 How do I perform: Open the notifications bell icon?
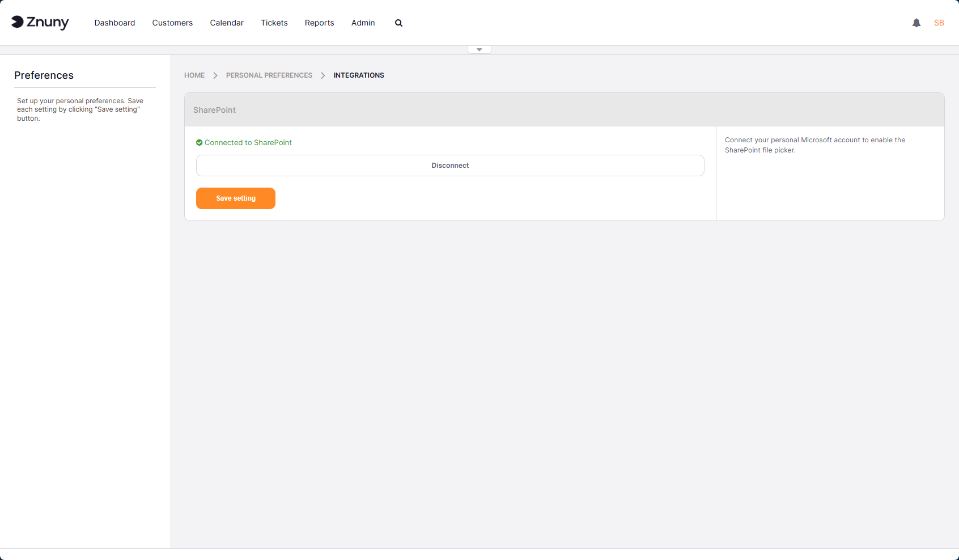tap(916, 23)
